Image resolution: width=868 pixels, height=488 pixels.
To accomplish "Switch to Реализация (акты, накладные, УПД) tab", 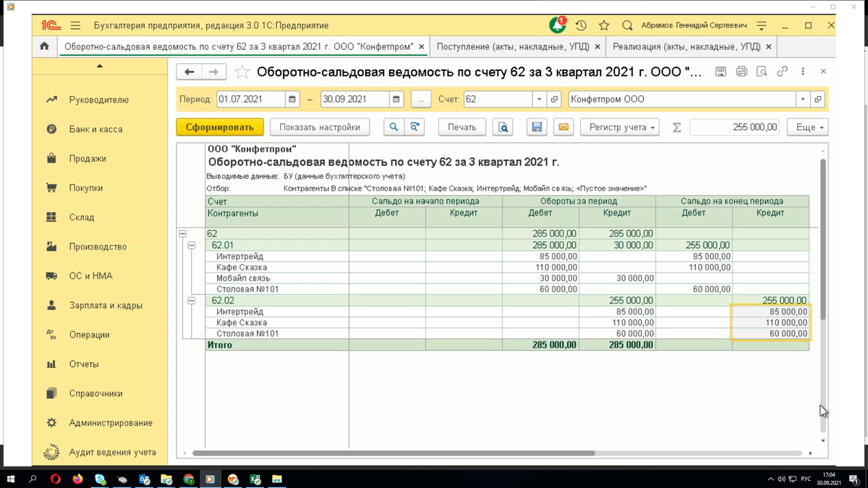I will pos(686,46).
